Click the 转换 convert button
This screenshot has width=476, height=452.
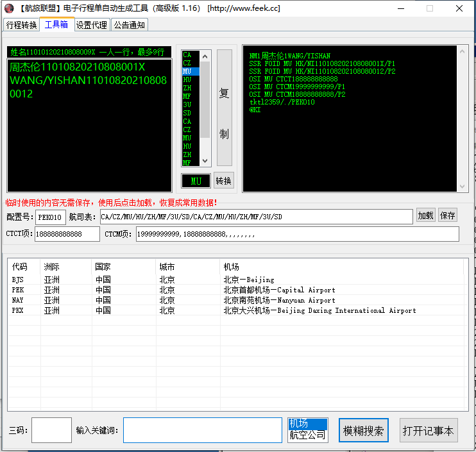pos(223,181)
